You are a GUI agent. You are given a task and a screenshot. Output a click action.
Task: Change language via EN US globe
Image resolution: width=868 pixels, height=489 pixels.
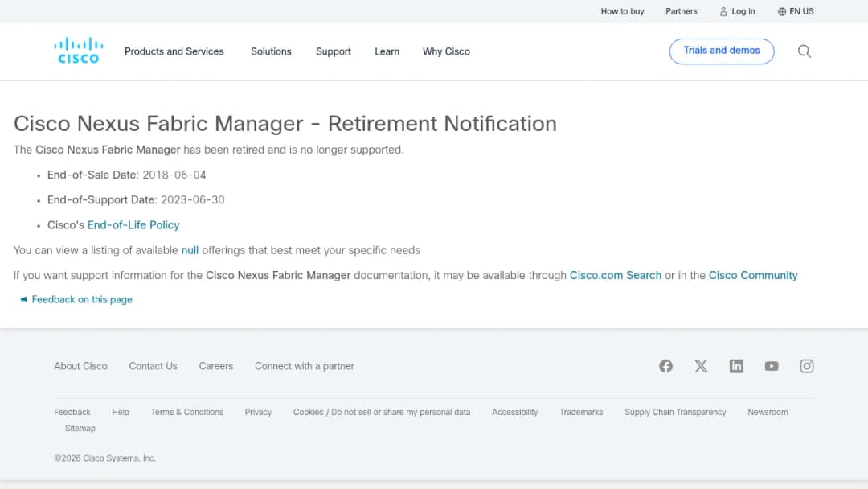796,11
